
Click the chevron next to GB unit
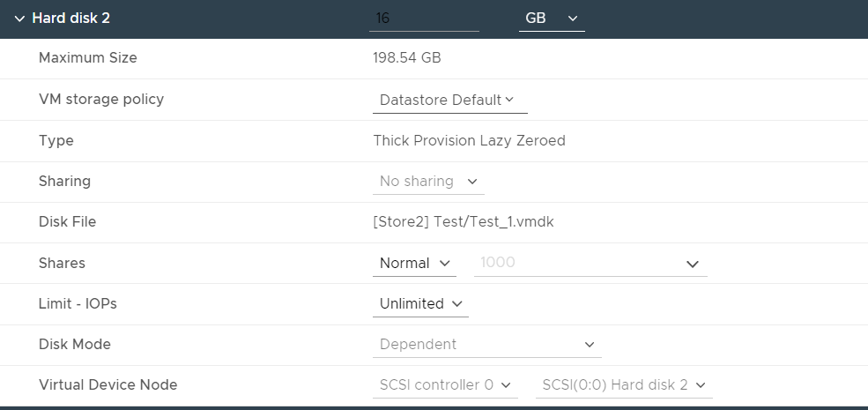coord(572,19)
